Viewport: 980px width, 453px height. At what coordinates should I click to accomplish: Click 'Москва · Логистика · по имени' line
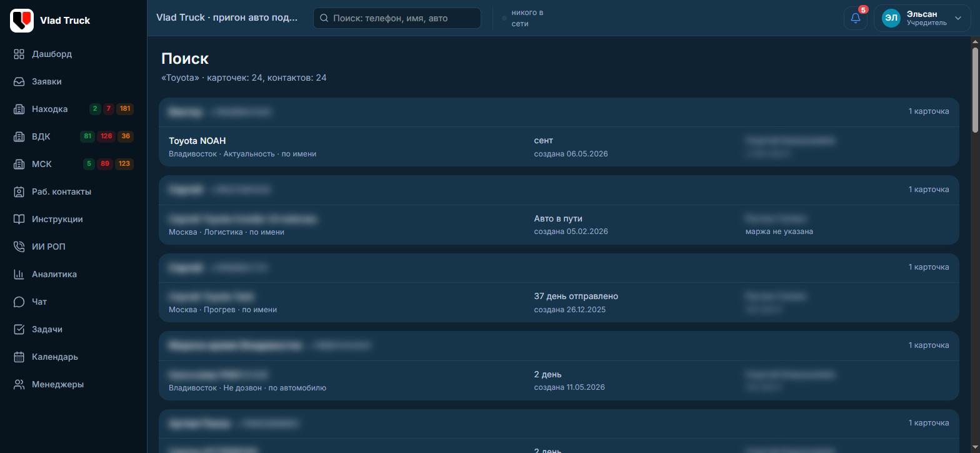point(226,232)
